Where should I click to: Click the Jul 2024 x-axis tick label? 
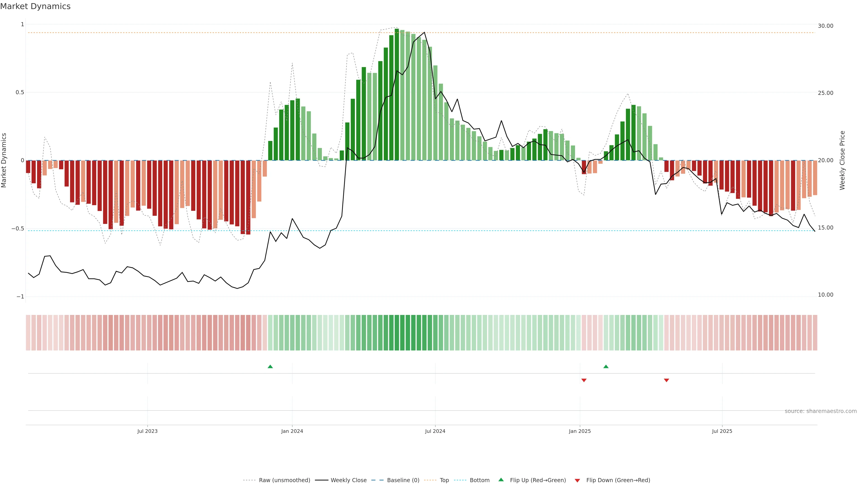435,432
